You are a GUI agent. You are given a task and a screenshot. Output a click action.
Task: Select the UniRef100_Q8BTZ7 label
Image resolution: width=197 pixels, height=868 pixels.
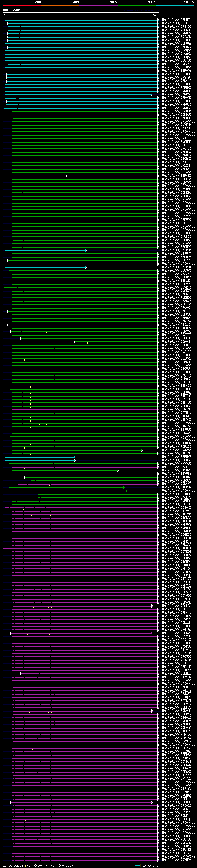pos(176,853)
